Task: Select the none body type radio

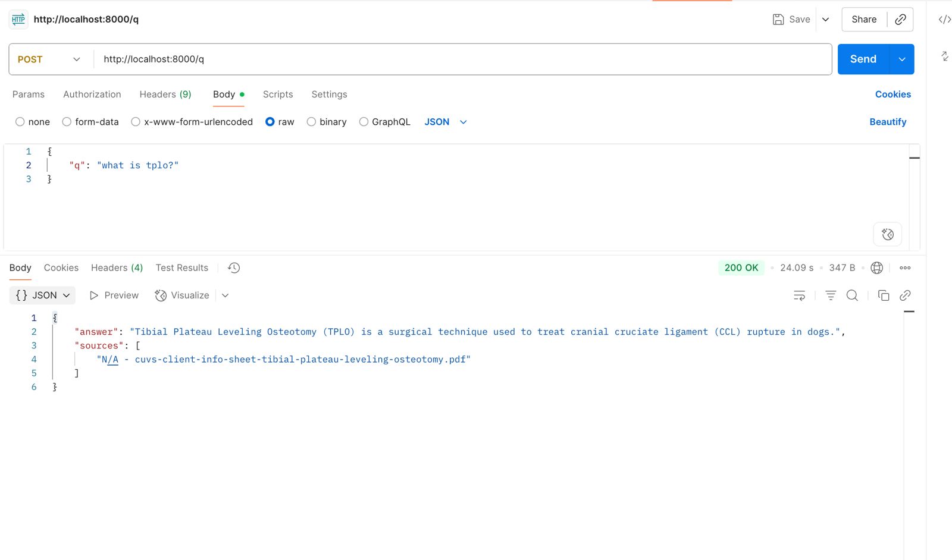Action: click(20, 122)
